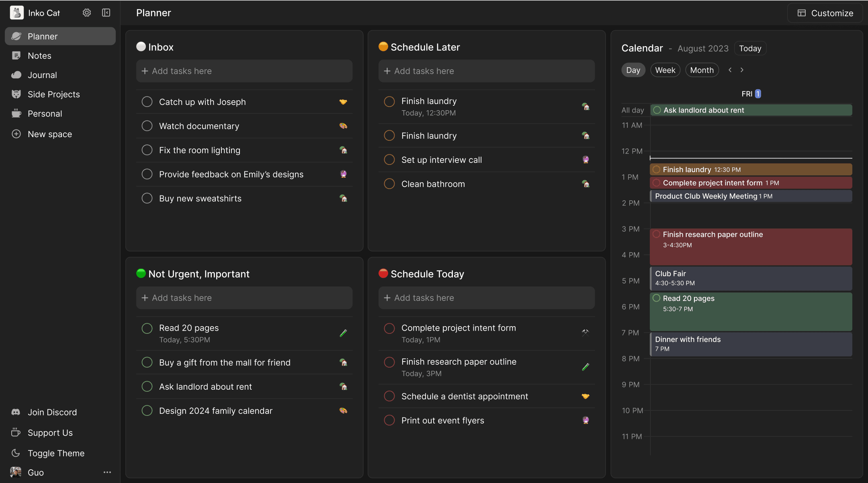
Task: Click tools icon on Complete project intent form
Action: click(585, 332)
